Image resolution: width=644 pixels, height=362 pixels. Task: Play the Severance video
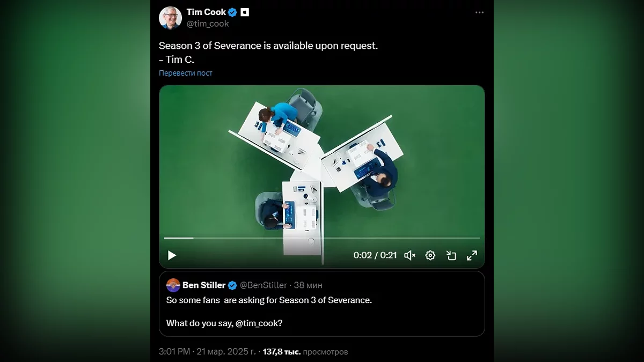(x=172, y=255)
